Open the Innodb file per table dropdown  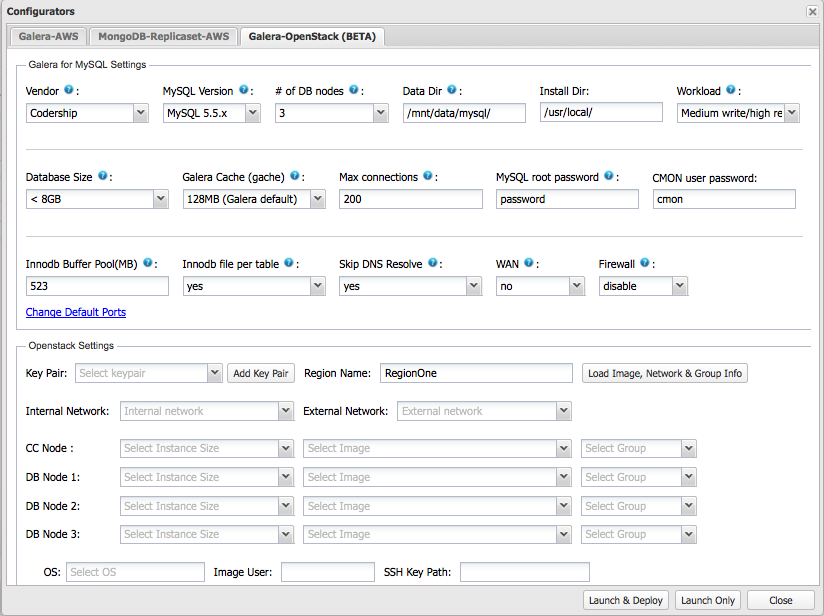tap(253, 286)
